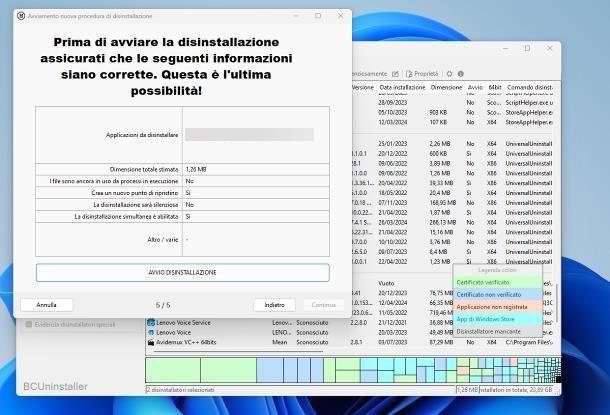Click the 600 KB size cell
Viewport: 610px width, 415px height.
click(438, 154)
